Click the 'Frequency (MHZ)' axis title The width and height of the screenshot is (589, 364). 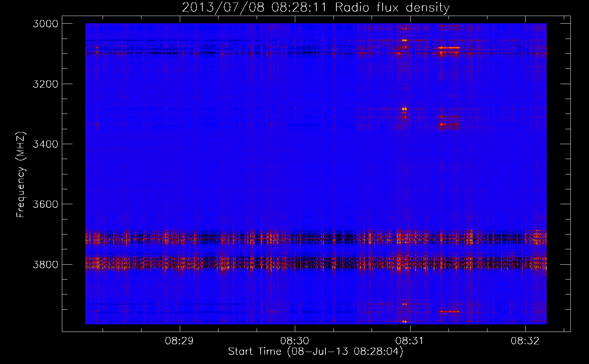[x=21, y=175]
